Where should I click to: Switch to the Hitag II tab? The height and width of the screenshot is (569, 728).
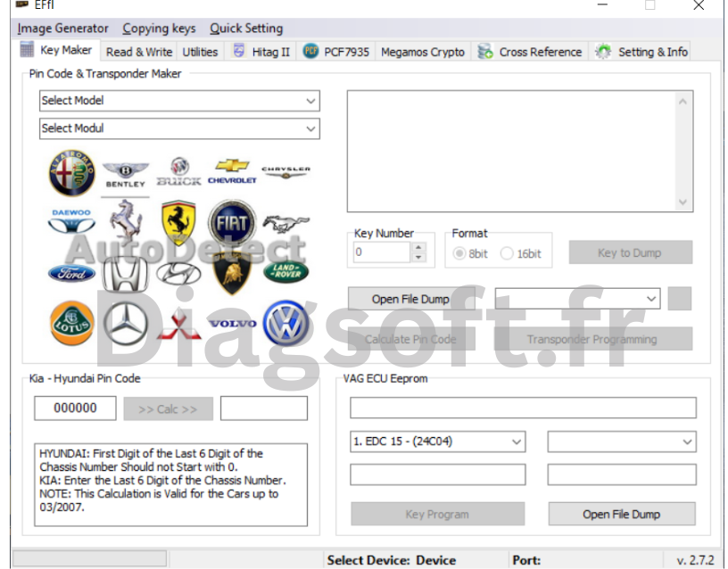pyautogui.click(x=261, y=52)
